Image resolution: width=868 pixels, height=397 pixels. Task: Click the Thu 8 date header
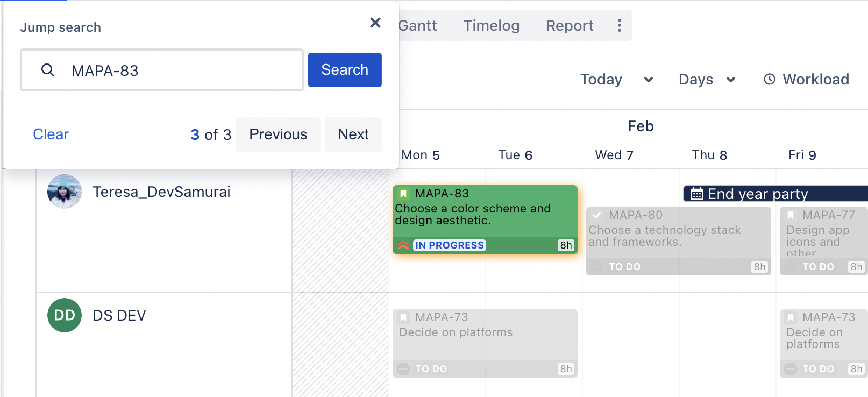tap(709, 155)
